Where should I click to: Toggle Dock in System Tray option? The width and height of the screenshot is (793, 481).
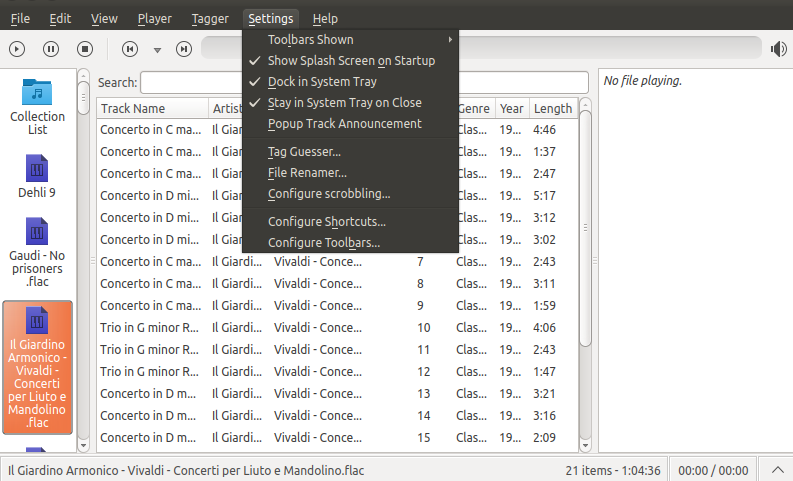(350, 81)
